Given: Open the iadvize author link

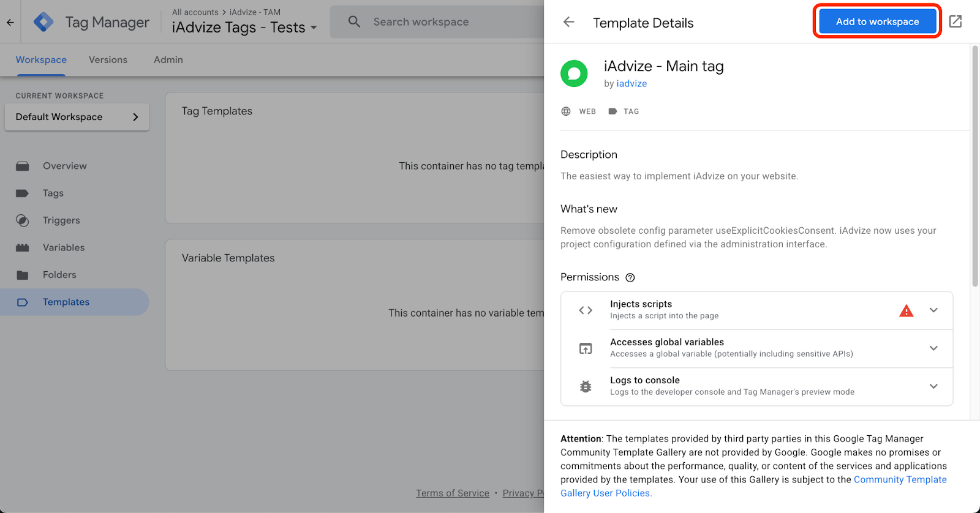Looking at the screenshot, I should [631, 84].
